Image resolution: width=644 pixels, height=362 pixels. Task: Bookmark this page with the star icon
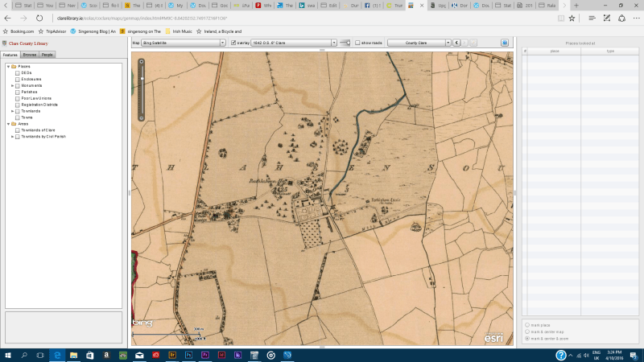[x=572, y=17]
